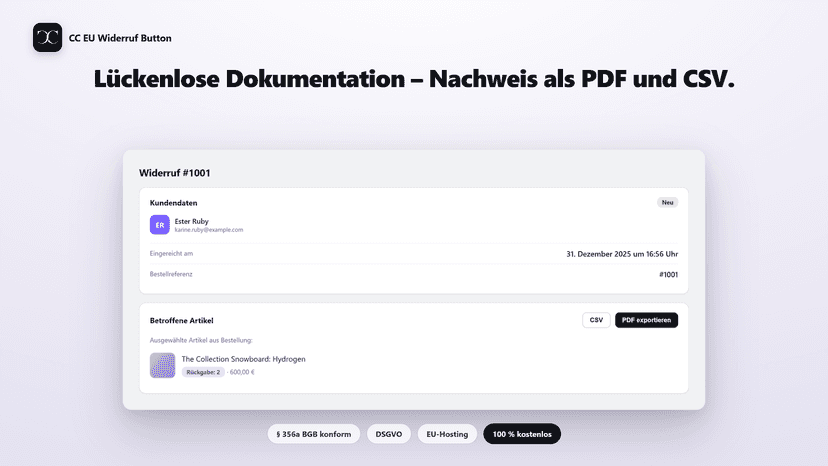
Task: Click the Bestellreferenz label
Action: pos(171,274)
